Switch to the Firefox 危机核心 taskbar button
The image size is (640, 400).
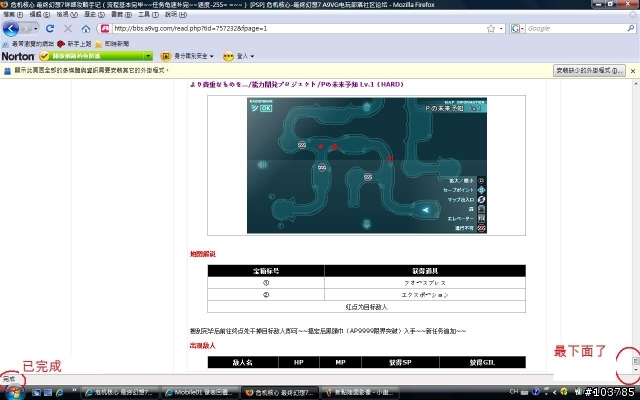tap(278, 393)
